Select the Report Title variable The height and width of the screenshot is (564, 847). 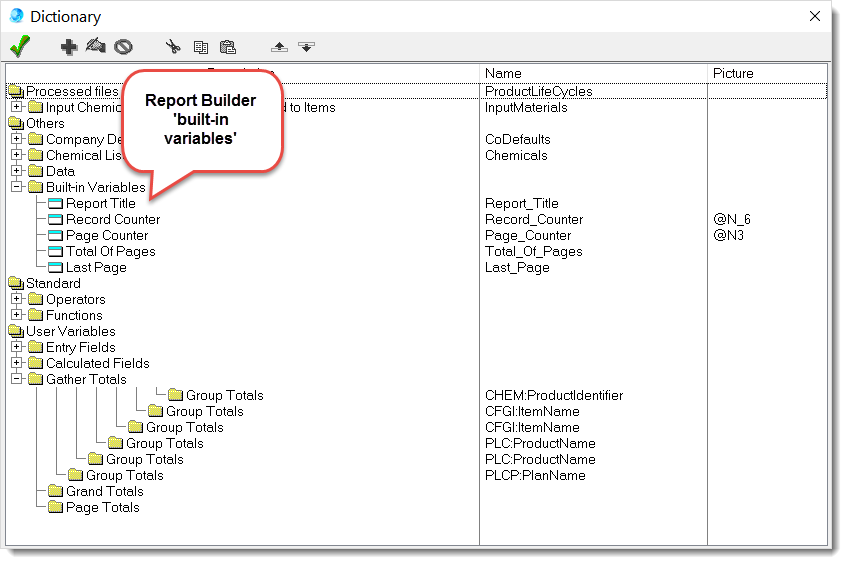coord(100,203)
